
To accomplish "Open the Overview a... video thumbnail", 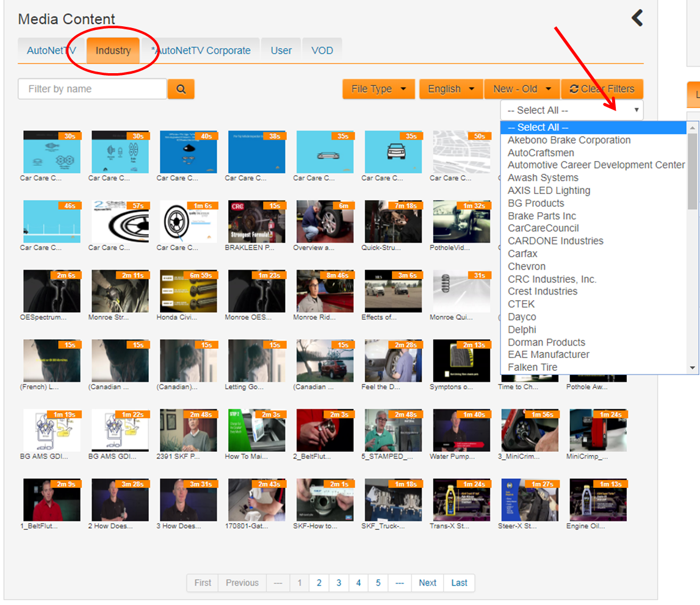I will pyautogui.click(x=325, y=222).
